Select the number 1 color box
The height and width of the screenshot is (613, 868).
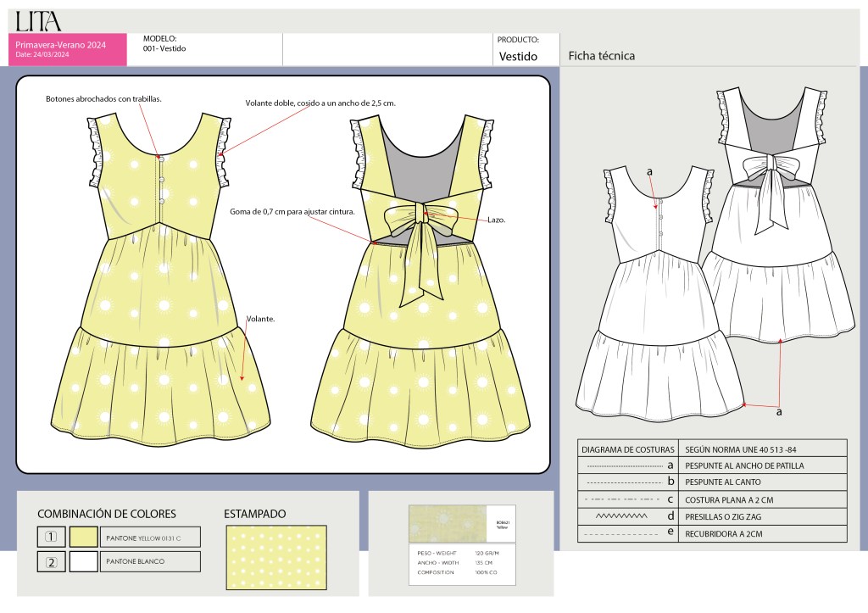(x=50, y=537)
